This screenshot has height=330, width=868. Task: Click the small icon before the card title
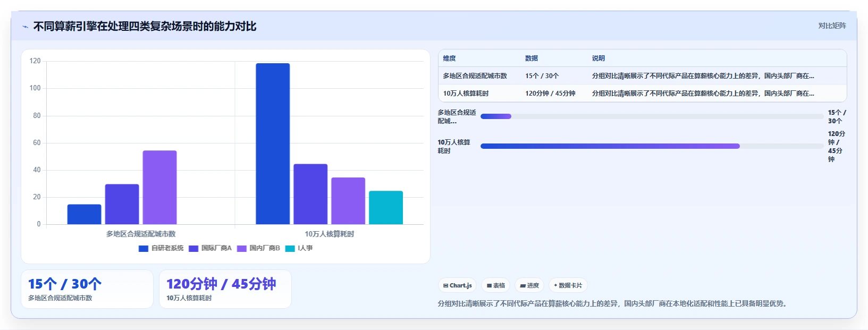25,27
